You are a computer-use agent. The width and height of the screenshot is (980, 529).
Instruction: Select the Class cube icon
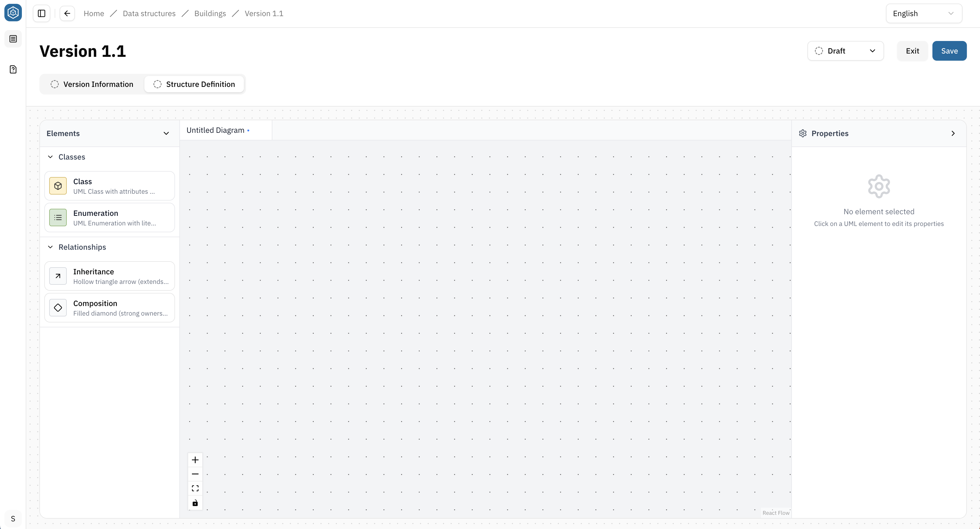pos(58,186)
